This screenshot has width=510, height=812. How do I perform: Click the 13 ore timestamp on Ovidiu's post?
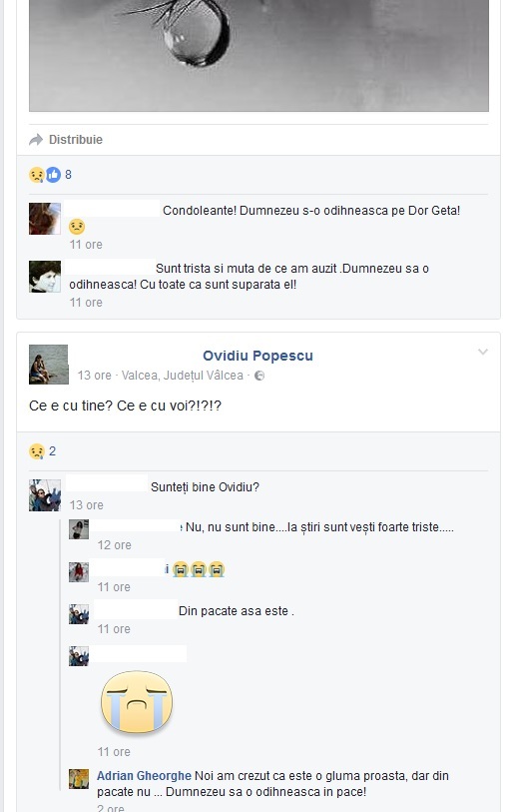coord(94,376)
